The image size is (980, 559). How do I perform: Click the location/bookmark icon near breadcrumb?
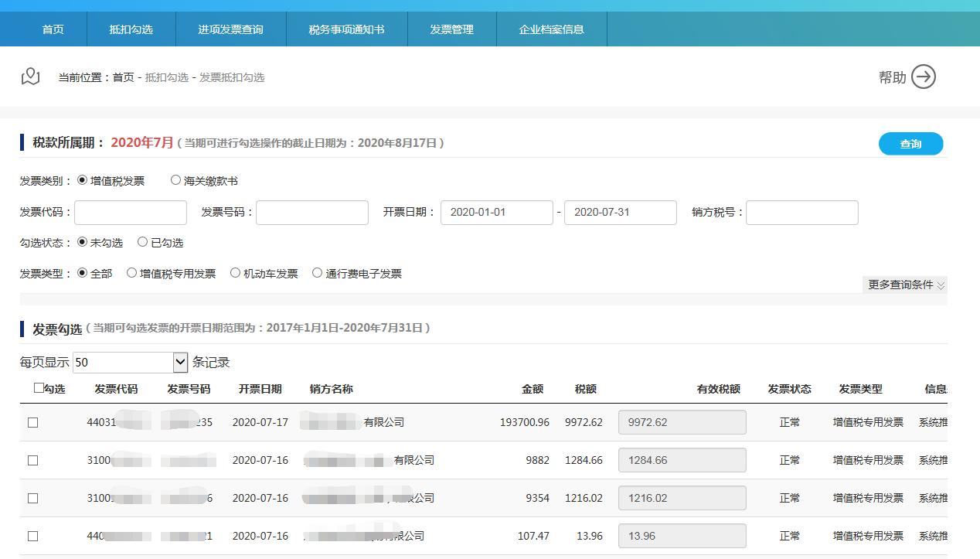point(29,76)
